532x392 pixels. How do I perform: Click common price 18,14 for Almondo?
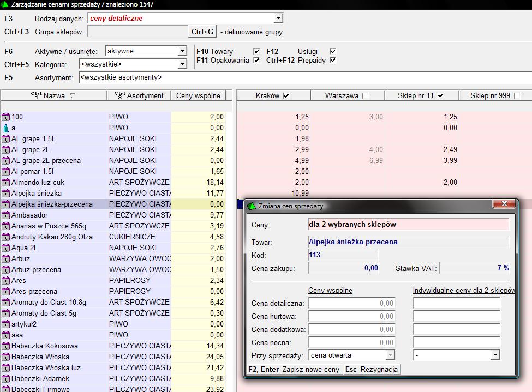pos(215,183)
